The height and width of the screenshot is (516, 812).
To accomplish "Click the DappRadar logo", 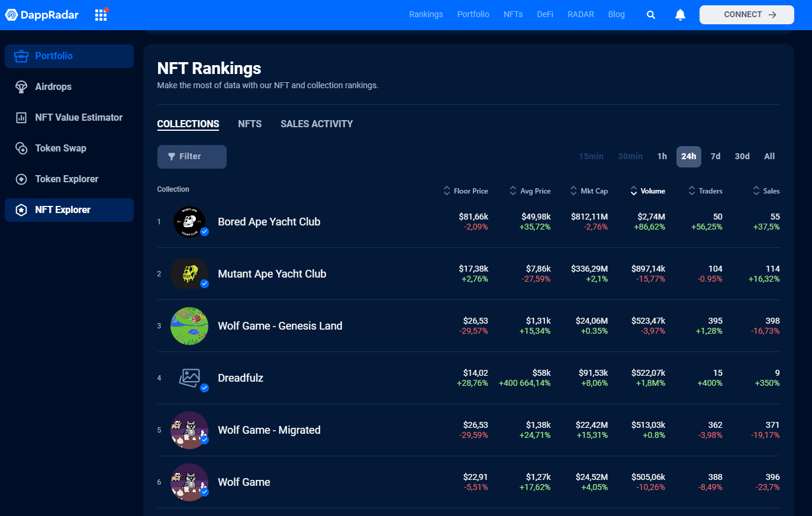I will 42,15.
